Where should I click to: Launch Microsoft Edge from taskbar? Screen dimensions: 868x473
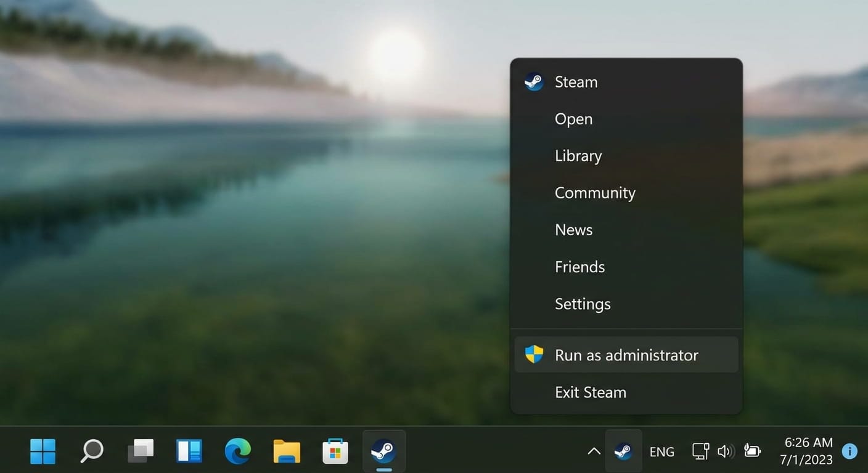(238, 451)
